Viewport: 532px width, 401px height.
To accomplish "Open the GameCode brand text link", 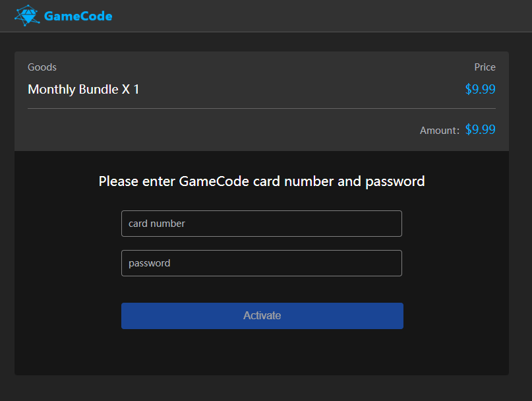I will [78, 16].
